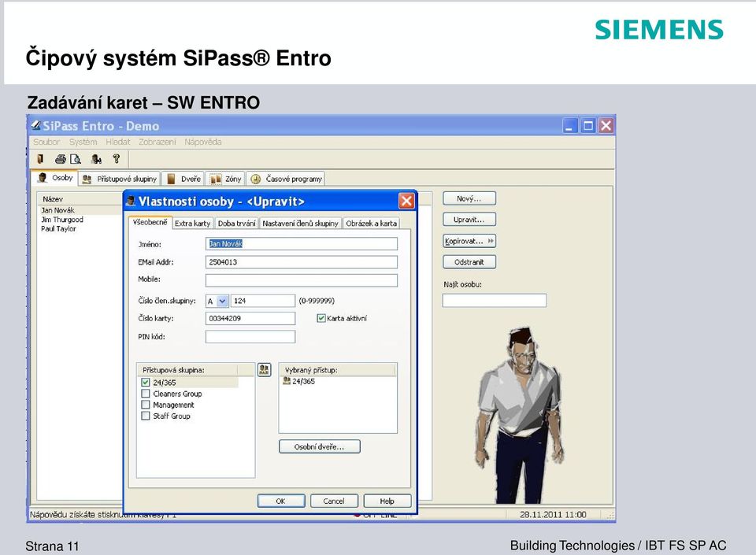
Task: Open print preview magnifier icon
Action: [x=76, y=159]
